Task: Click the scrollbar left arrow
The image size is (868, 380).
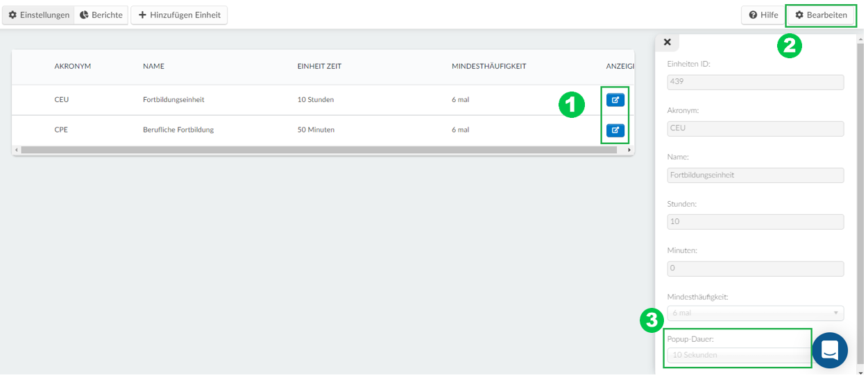Action: (16, 150)
